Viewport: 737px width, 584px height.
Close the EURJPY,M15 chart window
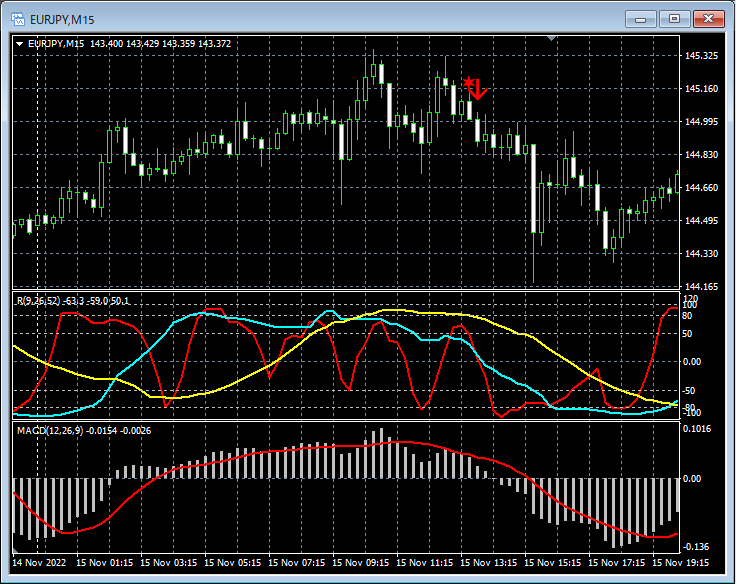tap(708, 19)
